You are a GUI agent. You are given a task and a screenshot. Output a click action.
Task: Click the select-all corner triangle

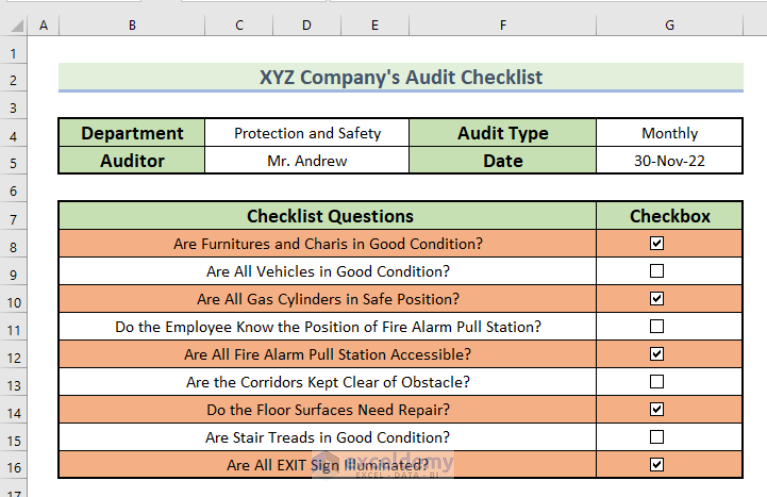pos(14,26)
